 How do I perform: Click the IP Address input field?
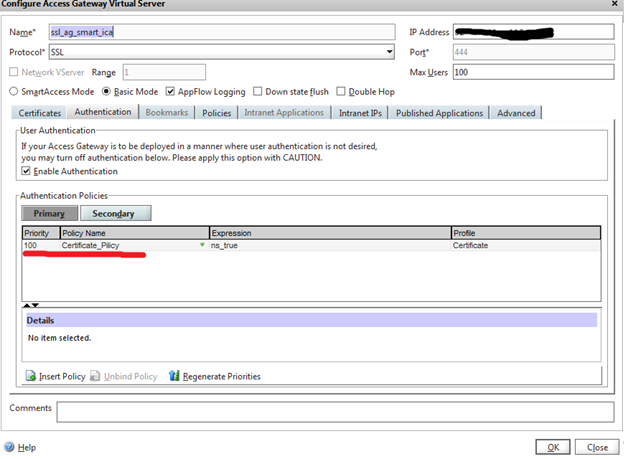pos(534,32)
